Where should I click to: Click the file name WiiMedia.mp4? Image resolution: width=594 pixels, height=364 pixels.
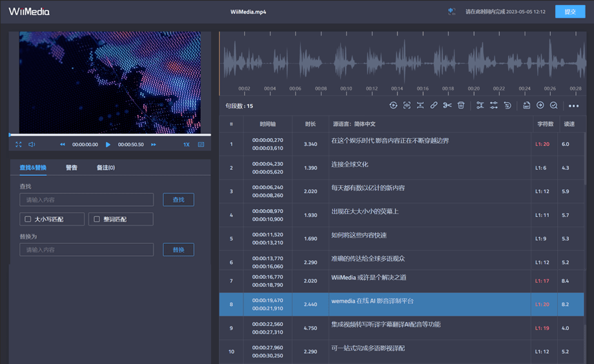pos(248,12)
